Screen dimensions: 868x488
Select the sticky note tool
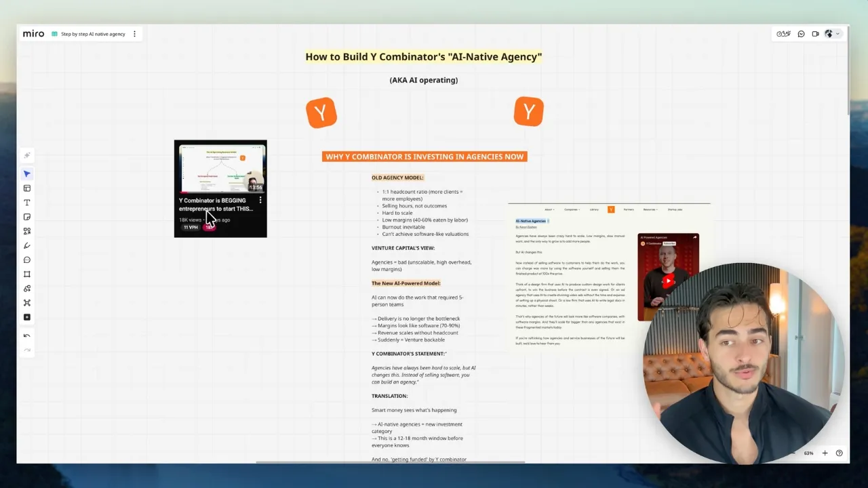pyautogui.click(x=26, y=216)
